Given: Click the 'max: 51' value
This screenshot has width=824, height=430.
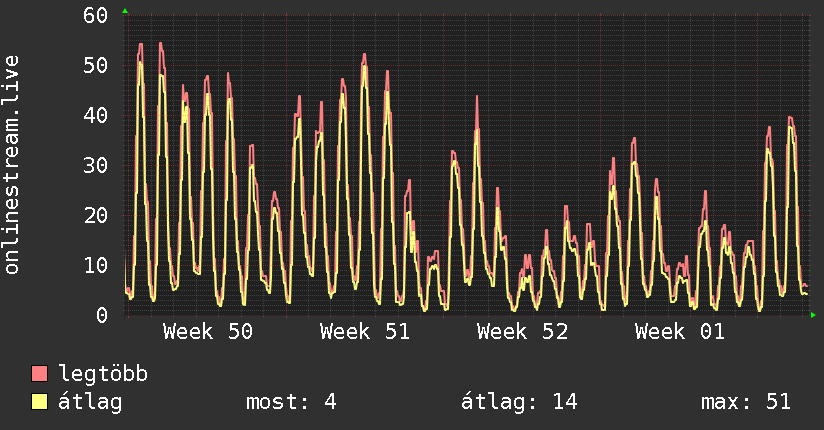Looking at the screenshot, I should pos(746,402).
